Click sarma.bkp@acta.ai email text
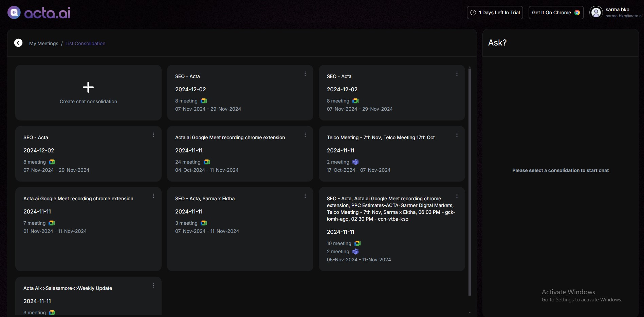This screenshot has height=317, width=644. pyautogui.click(x=624, y=16)
